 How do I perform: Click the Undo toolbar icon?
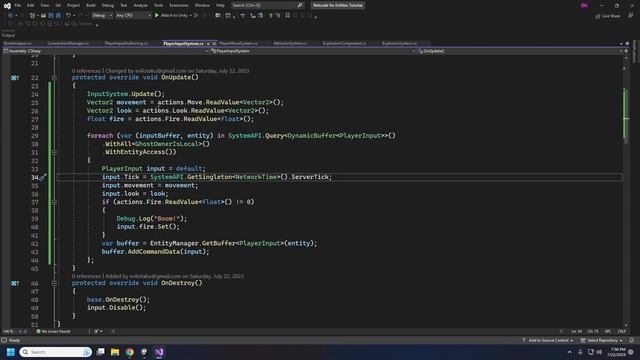click(68, 16)
